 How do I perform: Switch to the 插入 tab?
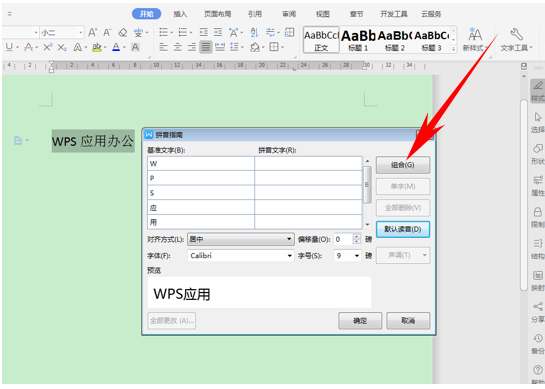coord(180,14)
